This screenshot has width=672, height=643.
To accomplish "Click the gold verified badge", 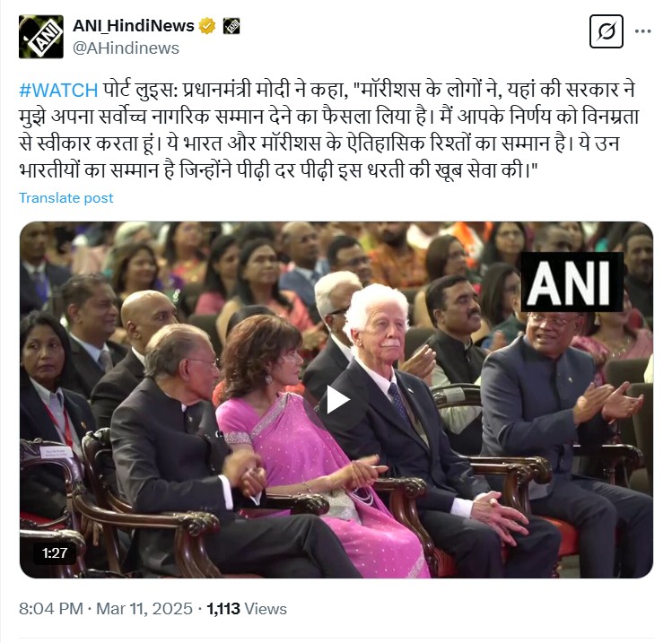I will click(x=207, y=26).
